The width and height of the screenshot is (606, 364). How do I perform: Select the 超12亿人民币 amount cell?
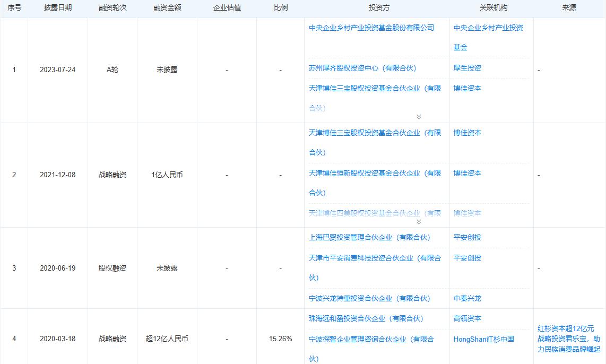click(x=167, y=339)
